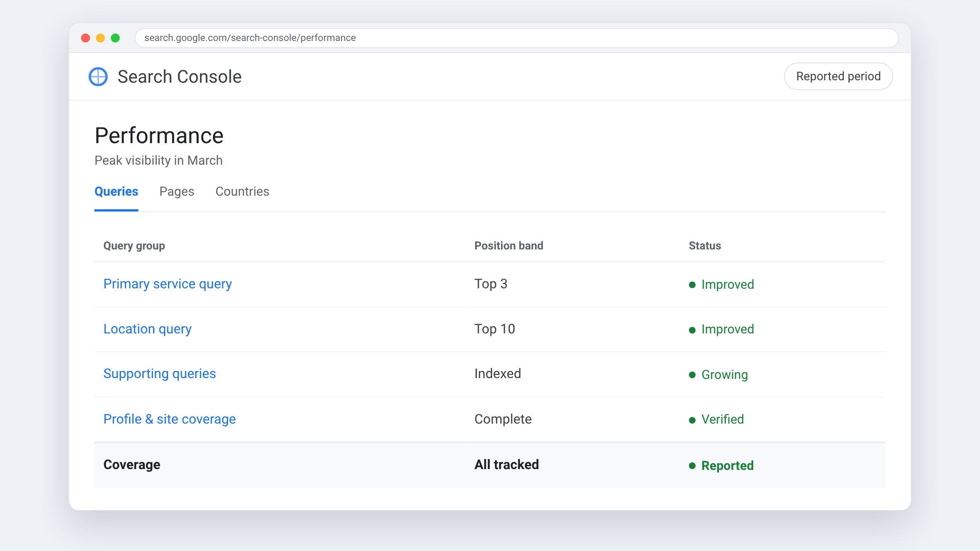Screen dimensions: 980x551
Task: Open the Reported period button
Action: pyautogui.click(x=838, y=77)
